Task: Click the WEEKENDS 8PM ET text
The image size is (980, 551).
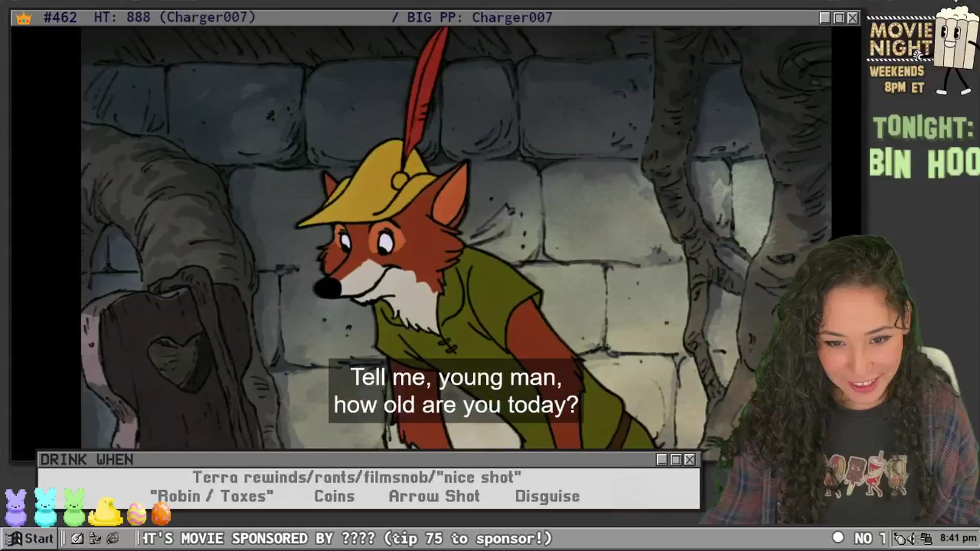Action: coord(897,79)
